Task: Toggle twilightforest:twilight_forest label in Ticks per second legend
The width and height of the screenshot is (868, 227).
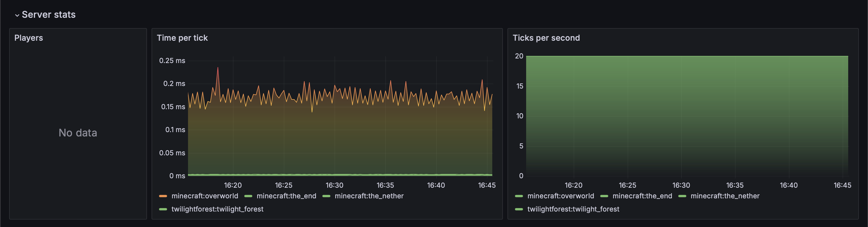Action: click(573, 209)
